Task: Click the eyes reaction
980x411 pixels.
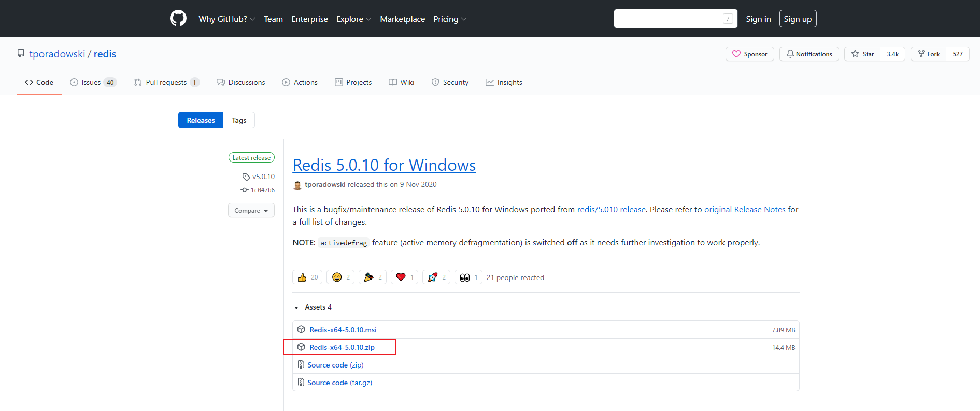Action: pos(468,277)
